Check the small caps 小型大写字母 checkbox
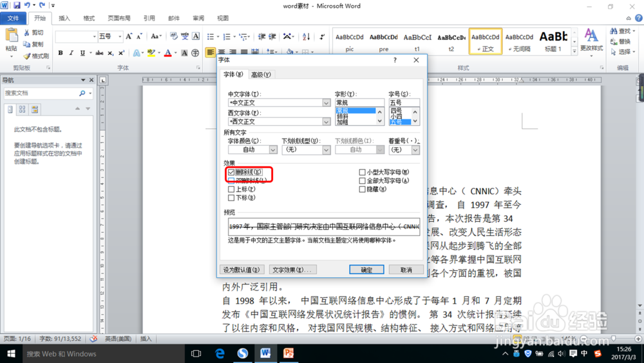 pos(362,172)
